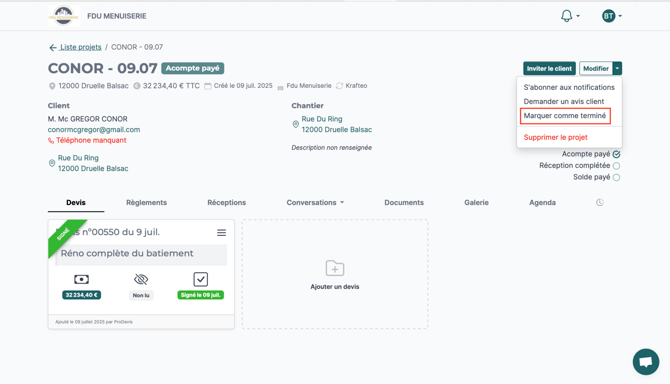Click the Acompte payé status badge
This screenshot has height=384, width=670.
pyautogui.click(x=193, y=68)
